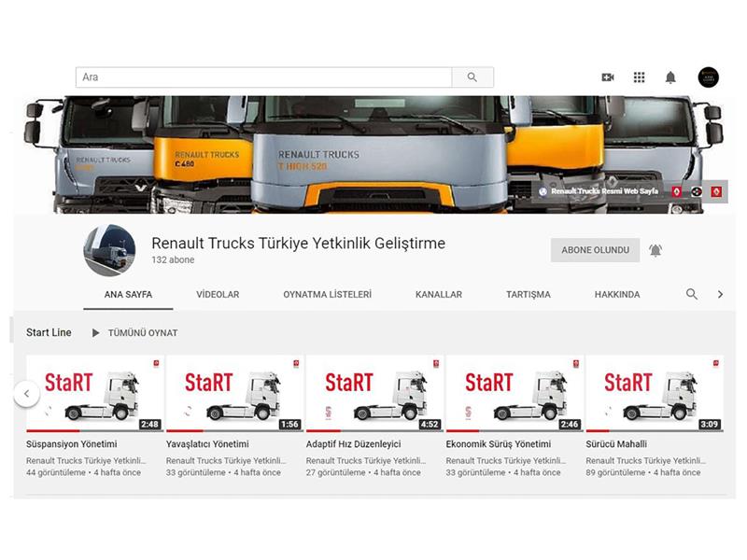Viewport: 747px width, 560px height.
Task: Open the OYNATMA LİSTELERİ tab
Action: (327, 294)
